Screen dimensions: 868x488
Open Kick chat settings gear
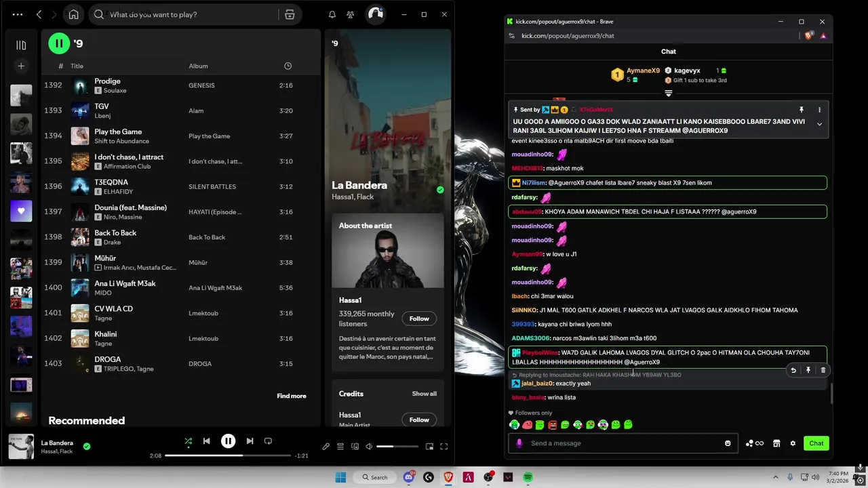(x=793, y=443)
